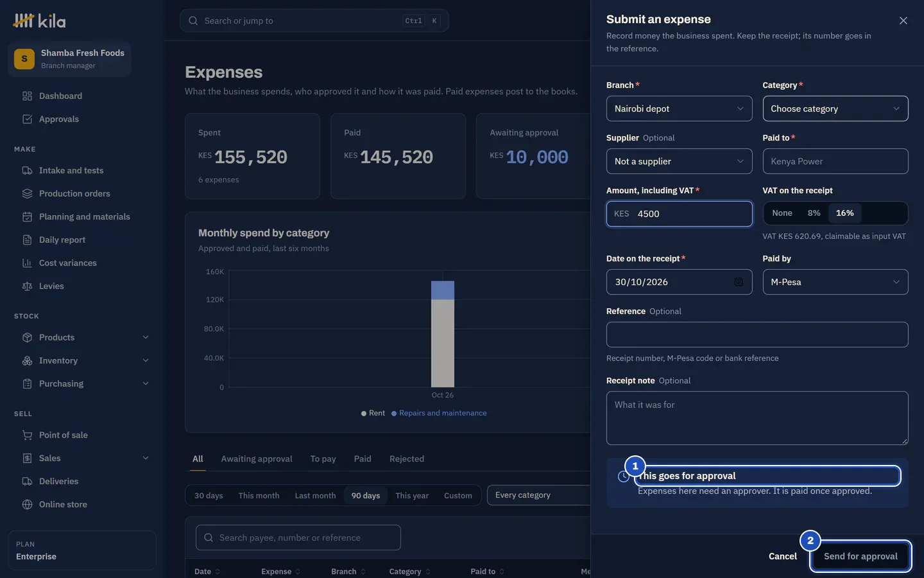Click the Shamba Fresh Foods account switcher
This screenshot has height=578, width=924.
click(x=69, y=59)
